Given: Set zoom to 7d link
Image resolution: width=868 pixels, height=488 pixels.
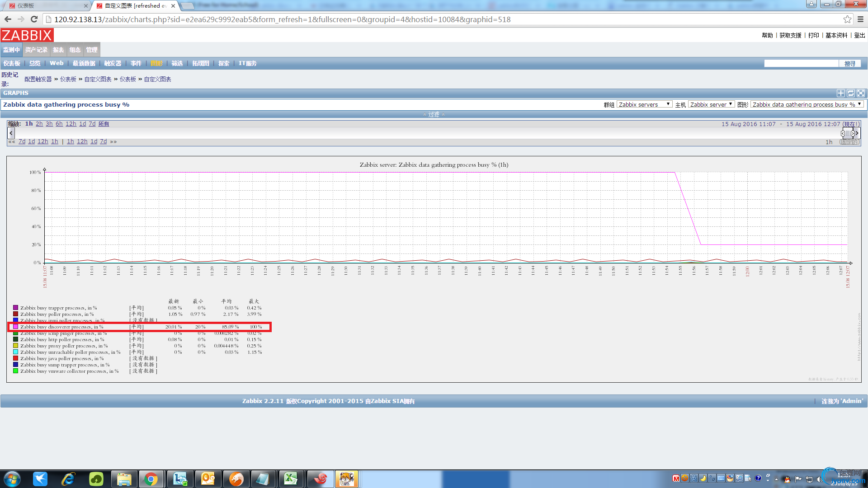Looking at the screenshot, I should tap(92, 124).
